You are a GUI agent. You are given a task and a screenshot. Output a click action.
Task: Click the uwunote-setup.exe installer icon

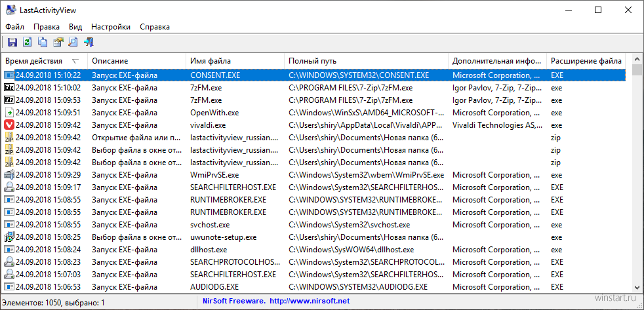tap(9, 237)
